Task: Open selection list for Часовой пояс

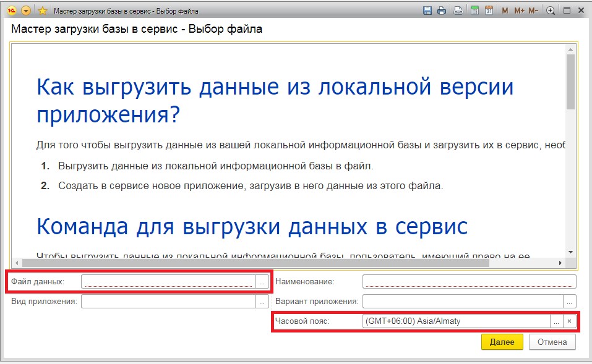Action: pyautogui.click(x=556, y=321)
